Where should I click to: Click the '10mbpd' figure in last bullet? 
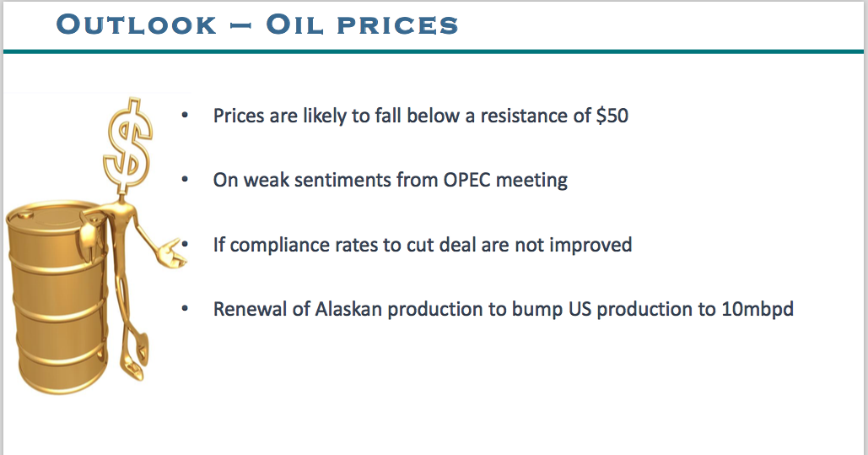[757, 309]
